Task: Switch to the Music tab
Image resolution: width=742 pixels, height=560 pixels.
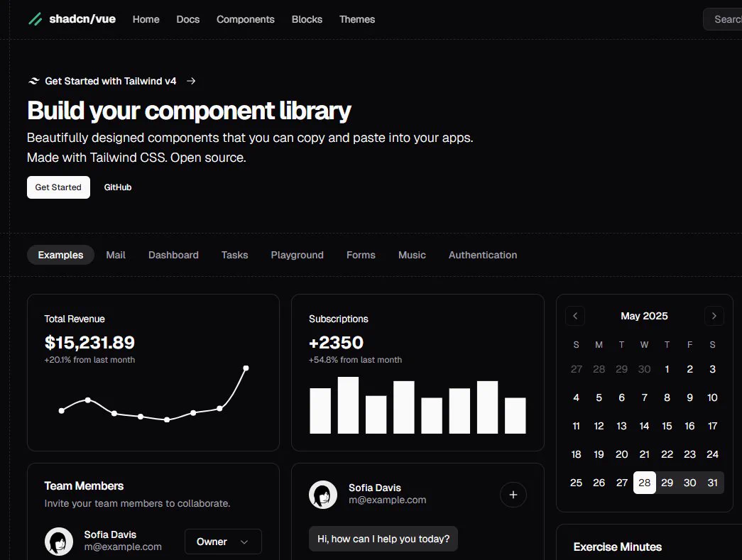Action: 412,255
